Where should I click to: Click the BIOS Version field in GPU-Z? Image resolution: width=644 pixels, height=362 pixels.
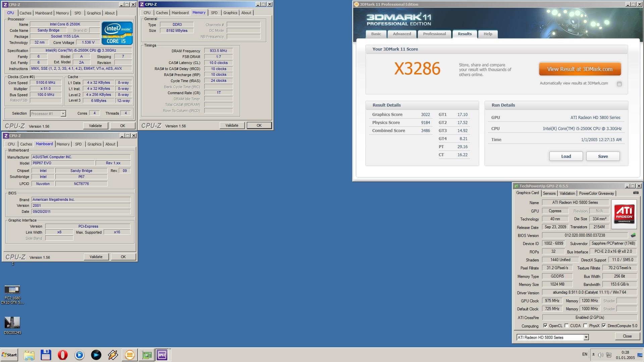pos(585,235)
